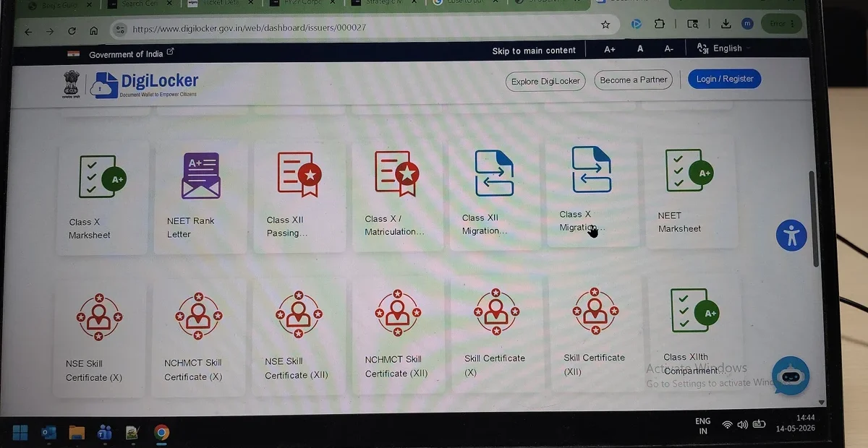This screenshot has width=868, height=448.
Task: Bookmark this page with the star icon
Action: [605, 25]
